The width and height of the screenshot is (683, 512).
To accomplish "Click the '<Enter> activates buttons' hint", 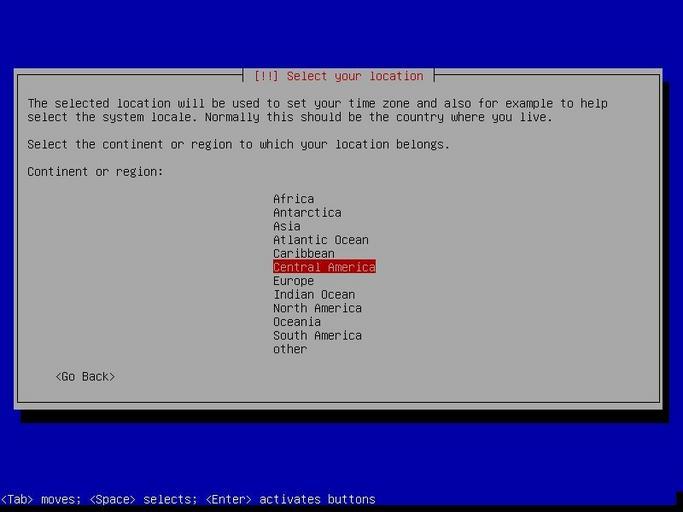I will (x=290, y=499).
